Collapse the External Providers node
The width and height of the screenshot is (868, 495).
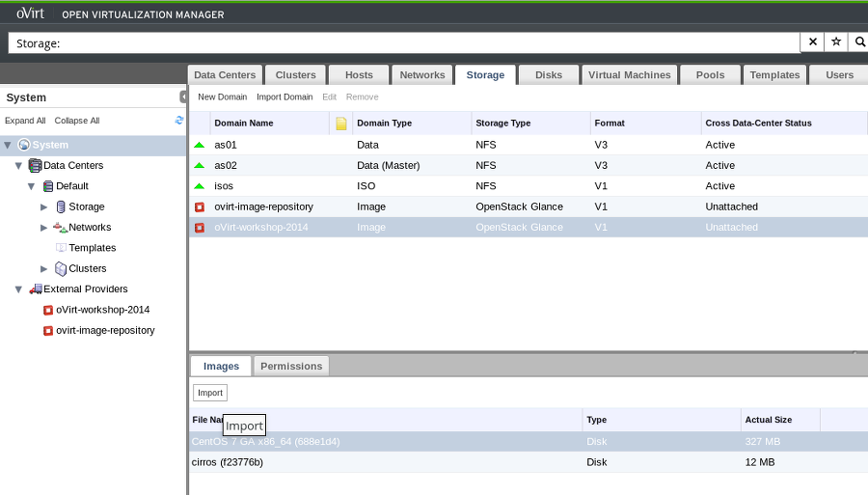point(18,289)
